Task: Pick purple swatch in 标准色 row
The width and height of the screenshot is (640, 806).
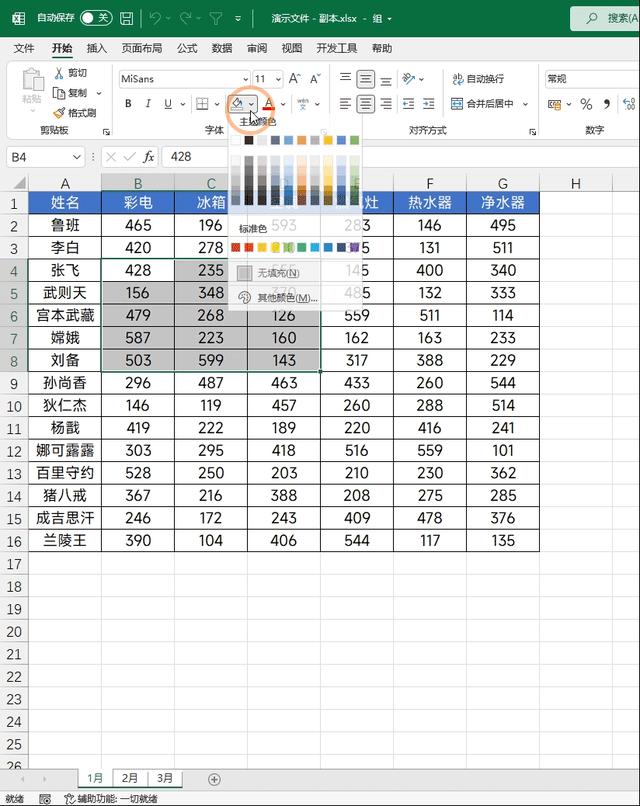Action: tap(354, 248)
